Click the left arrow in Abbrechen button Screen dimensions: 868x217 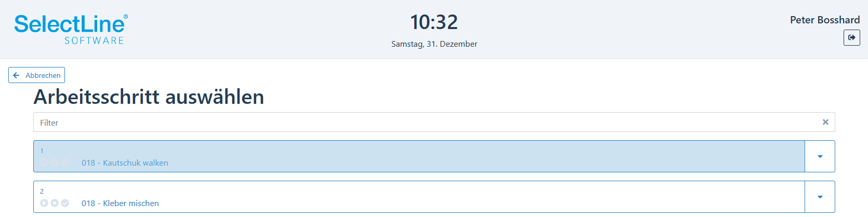16,75
